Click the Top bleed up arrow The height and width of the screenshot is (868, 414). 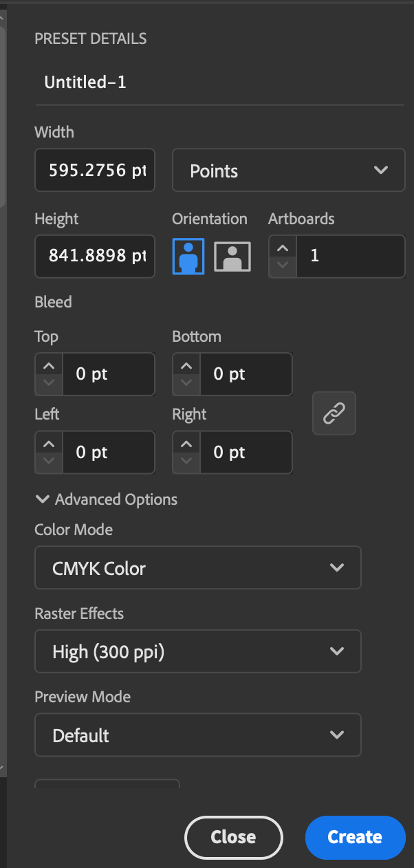coord(48,365)
